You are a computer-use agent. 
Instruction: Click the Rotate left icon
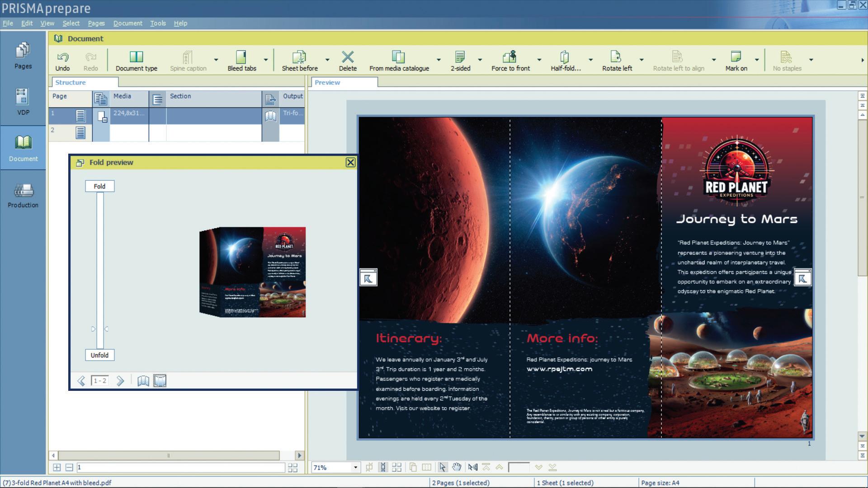click(616, 57)
